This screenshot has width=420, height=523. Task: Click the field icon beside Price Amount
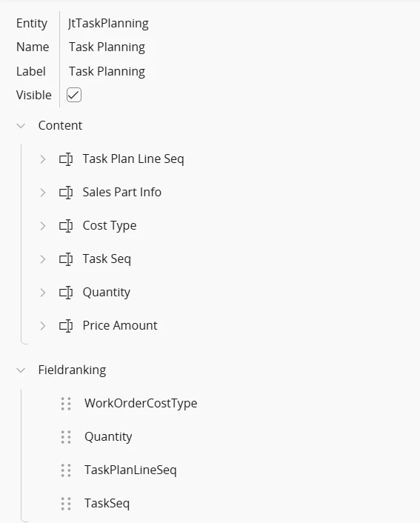tap(66, 326)
